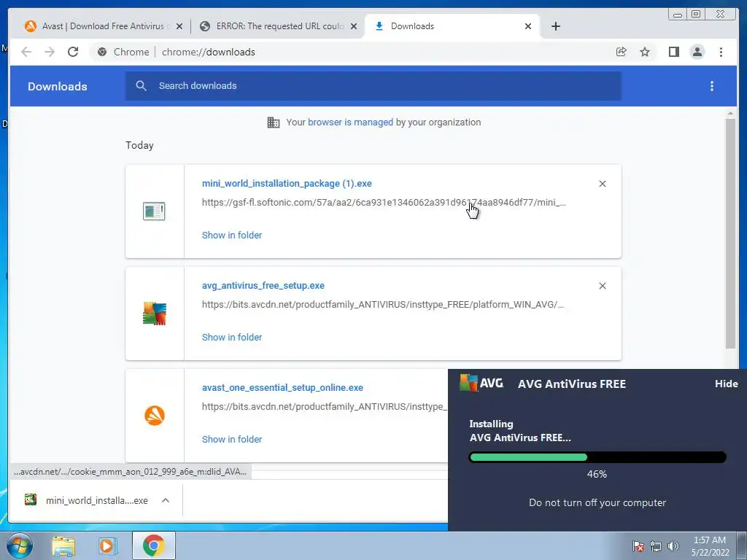Bookmark this page with the star icon
Viewport: 747px width, 560px height.
tap(645, 52)
